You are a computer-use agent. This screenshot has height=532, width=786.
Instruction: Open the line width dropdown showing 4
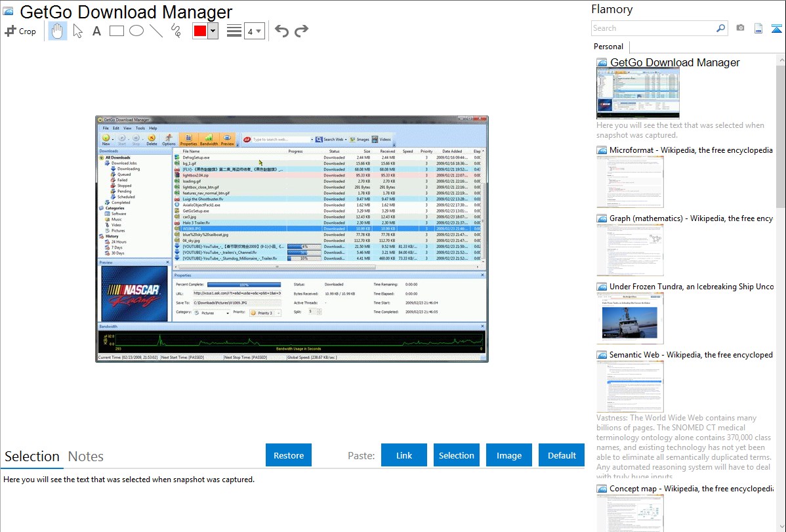point(255,31)
